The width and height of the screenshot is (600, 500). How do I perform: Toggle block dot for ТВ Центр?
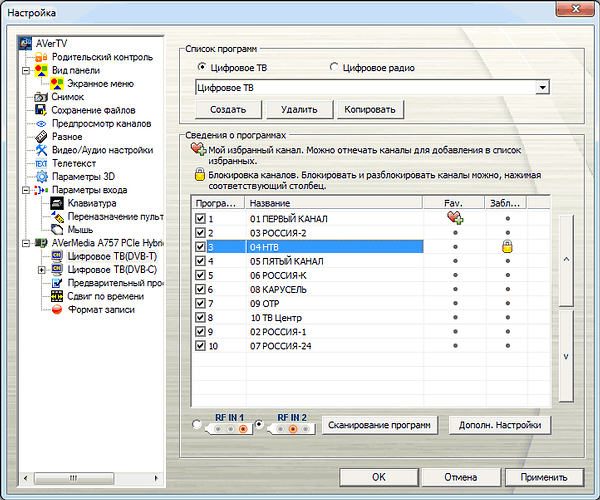point(507,318)
